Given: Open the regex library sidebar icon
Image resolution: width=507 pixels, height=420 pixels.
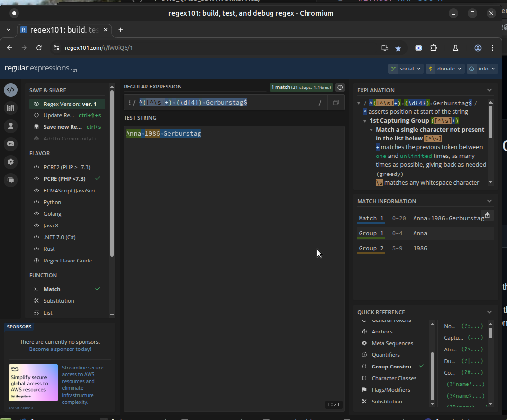Looking at the screenshot, I should pos(10,108).
